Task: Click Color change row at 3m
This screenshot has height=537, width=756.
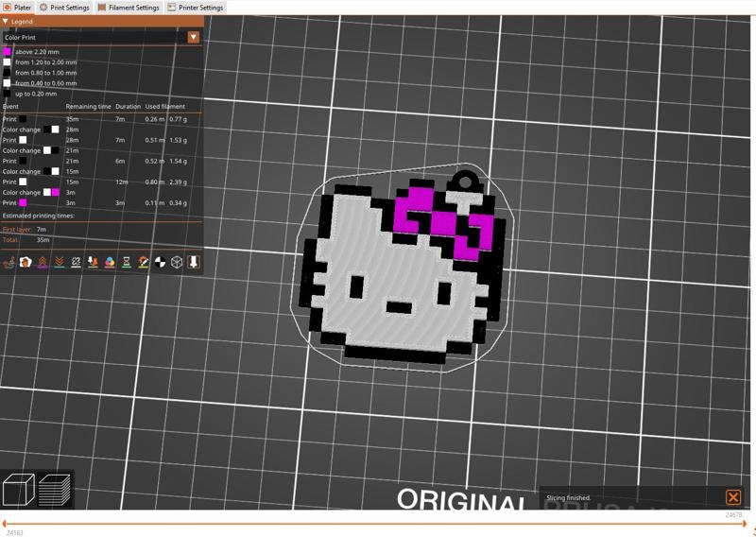Action: tap(95, 193)
